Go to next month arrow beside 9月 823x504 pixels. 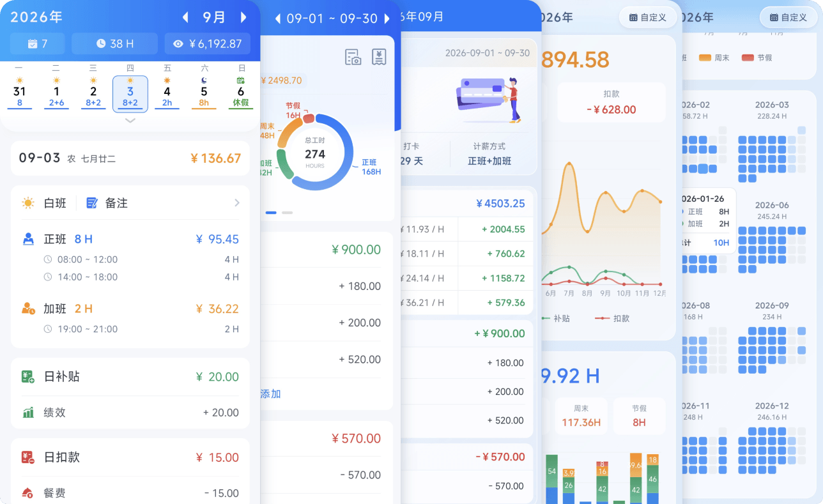click(243, 17)
